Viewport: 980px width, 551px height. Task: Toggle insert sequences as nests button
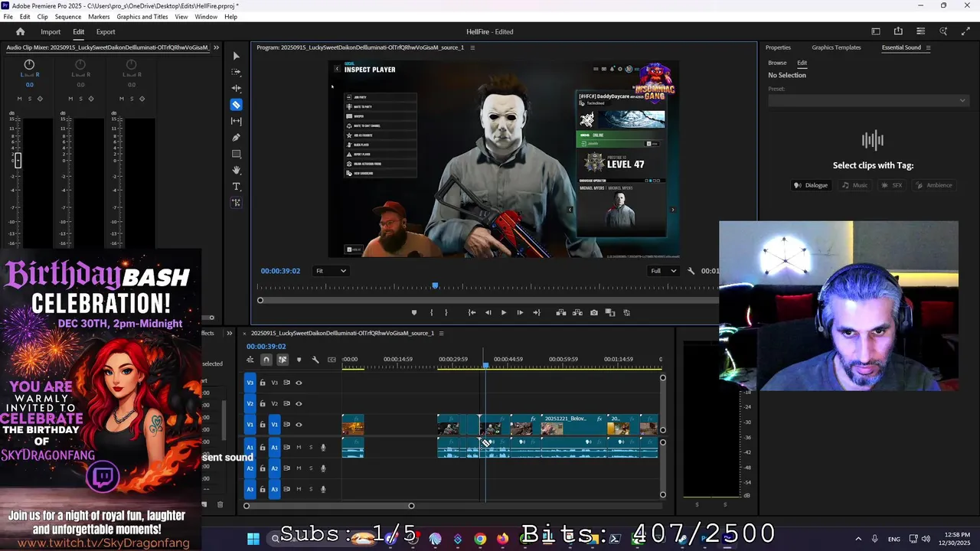[250, 360]
